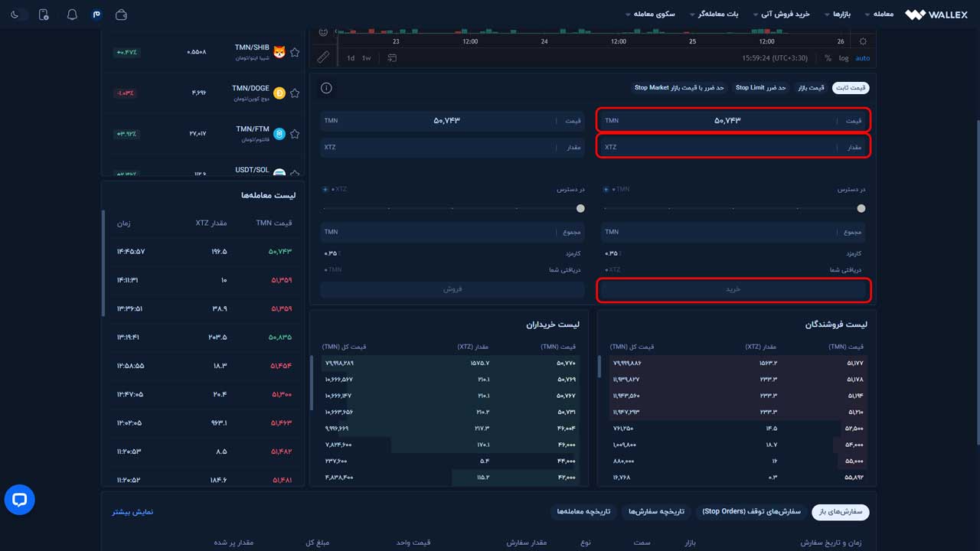Click the trades list scrollbar
The width and height of the screenshot is (980, 551).
103,262
